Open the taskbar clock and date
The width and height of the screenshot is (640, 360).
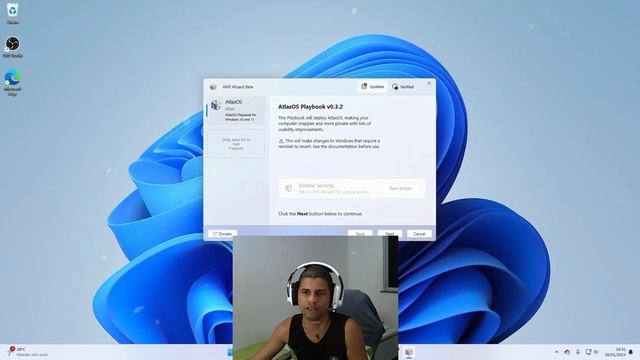[615, 352]
